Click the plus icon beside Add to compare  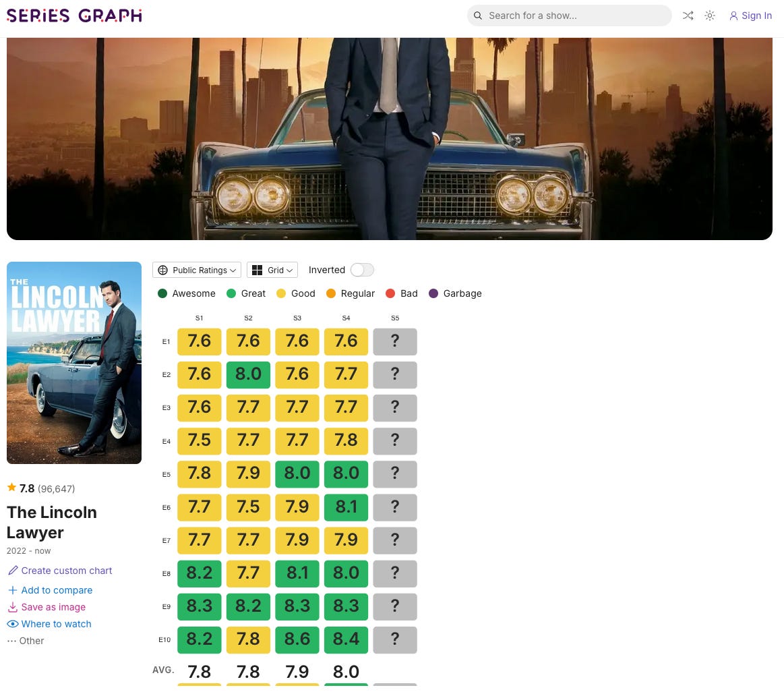13,590
